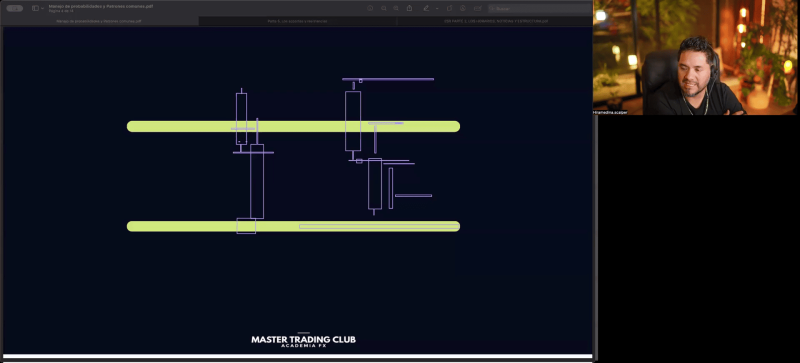800x363 pixels.
Task: Click the info inspector icon in toolbar
Action: (x=370, y=8)
